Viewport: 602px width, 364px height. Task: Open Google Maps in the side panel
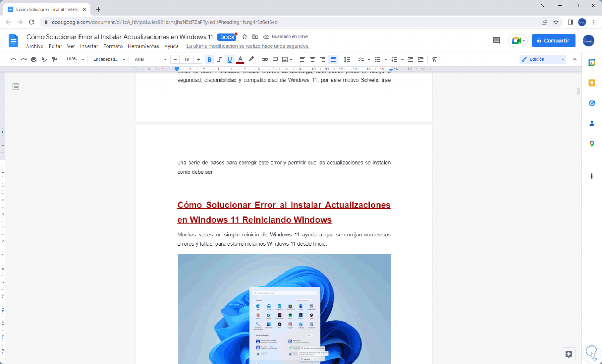592,144
